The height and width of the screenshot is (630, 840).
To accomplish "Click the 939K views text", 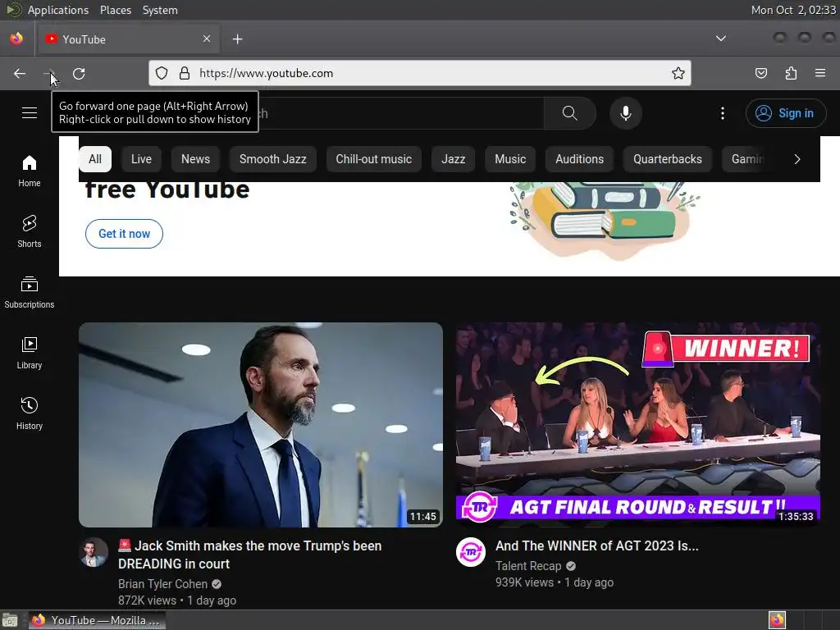I will [524, 582].
